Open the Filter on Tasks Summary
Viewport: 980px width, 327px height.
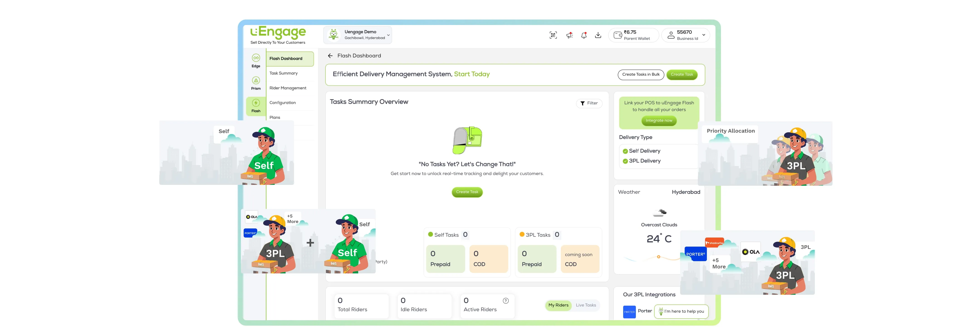point(589,104)
